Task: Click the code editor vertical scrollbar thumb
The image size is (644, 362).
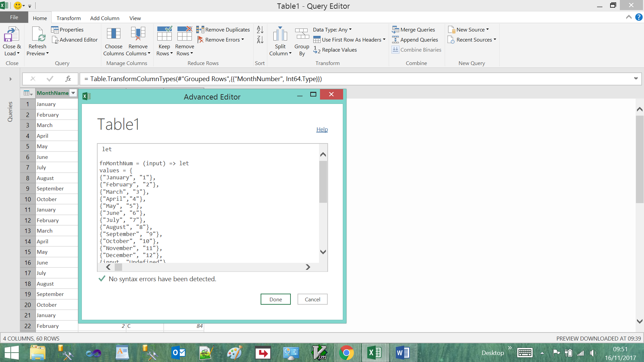Action: click(x=323, y=182)
